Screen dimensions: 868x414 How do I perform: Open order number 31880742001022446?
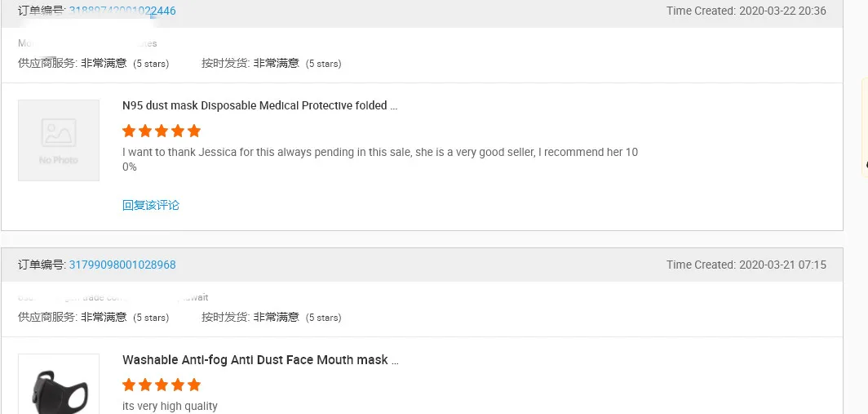pyautogui.click(x=122, y=11)
